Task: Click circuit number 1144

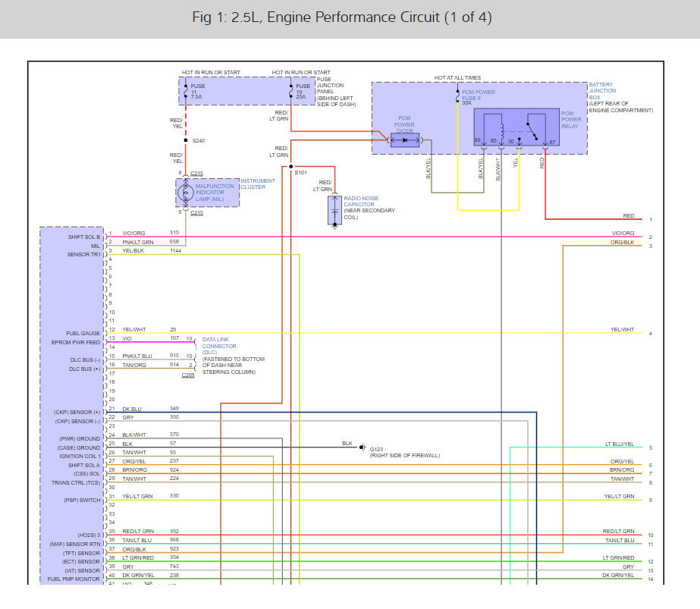Action: pyautogui.click(x=176, y=251)
